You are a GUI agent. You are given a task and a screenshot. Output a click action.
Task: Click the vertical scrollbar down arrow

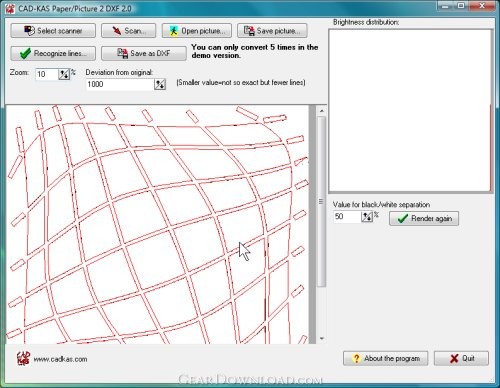pyautogui.click(x=321, y=339)
